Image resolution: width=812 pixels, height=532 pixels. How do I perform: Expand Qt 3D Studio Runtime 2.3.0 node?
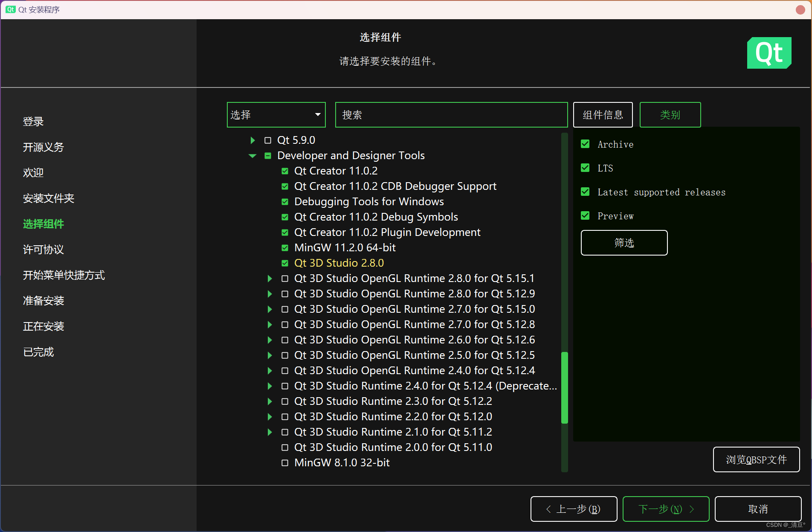270,401
